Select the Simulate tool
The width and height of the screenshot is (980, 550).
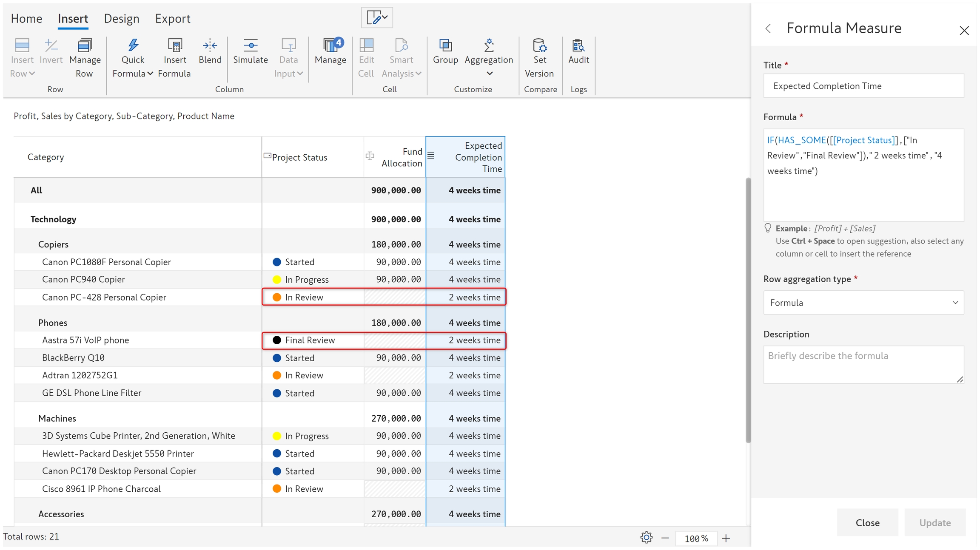250,45
